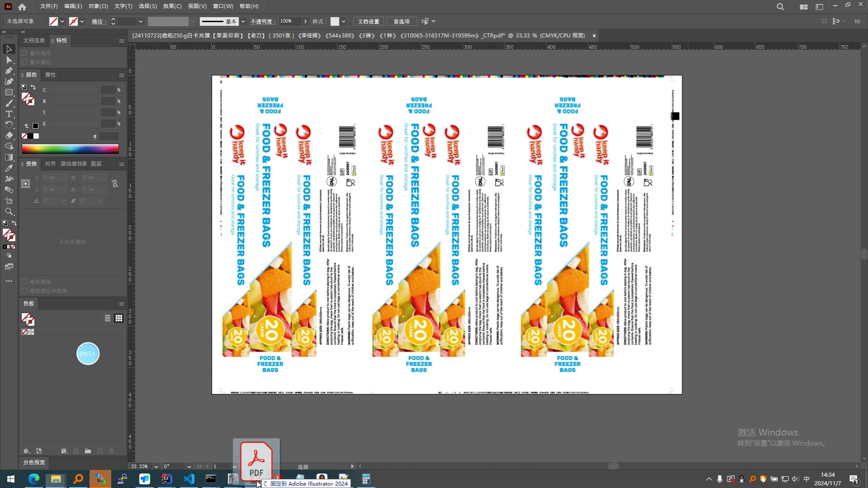This screenshot has width=868, height=488.
Task: Open Microsoft Edge from the taskbar
Action: [34, 479]
